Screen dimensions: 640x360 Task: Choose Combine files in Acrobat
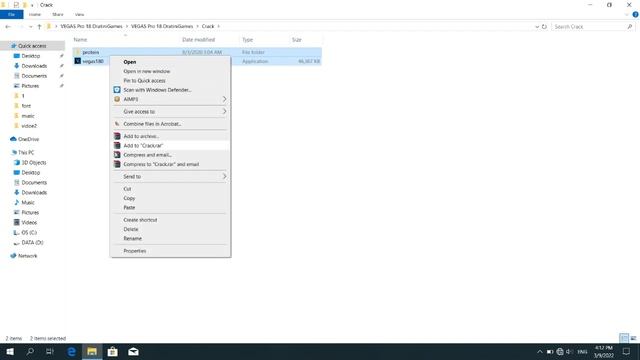pos(170,124)
